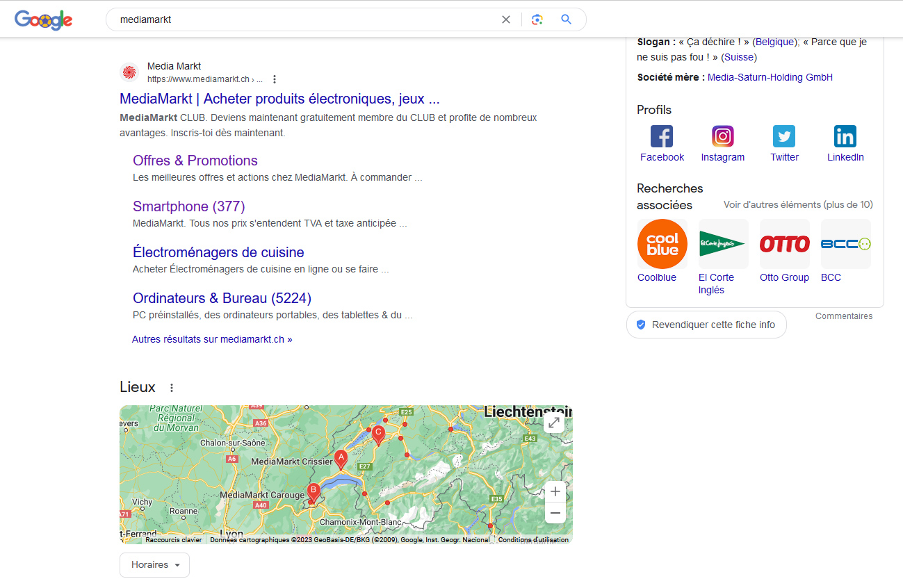
Task: Click the Belgique link in Slogan
Action: pyautogui.click(x=775, y=42)
